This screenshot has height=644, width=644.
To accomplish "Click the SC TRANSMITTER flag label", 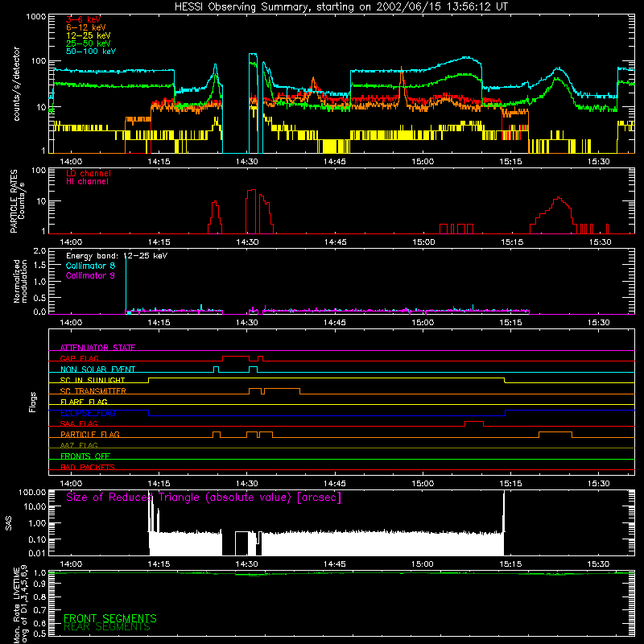I will 93,391.
